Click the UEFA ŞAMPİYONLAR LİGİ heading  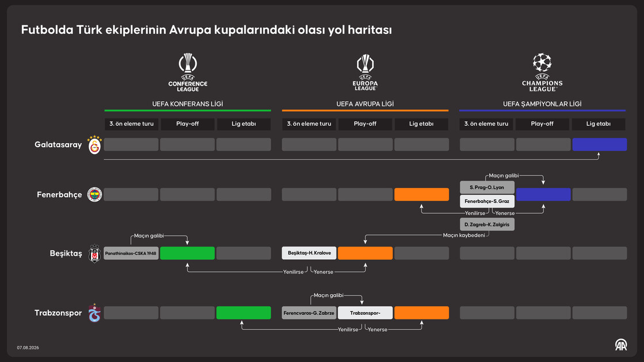[x=542, y=104]
